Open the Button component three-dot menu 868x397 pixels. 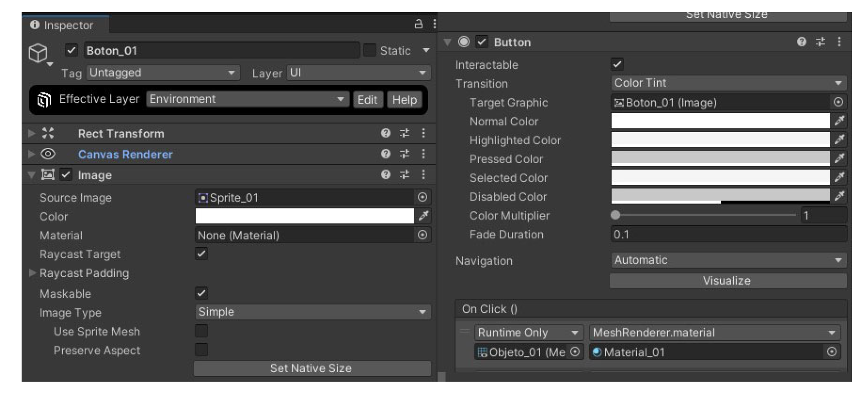point(839,42)
